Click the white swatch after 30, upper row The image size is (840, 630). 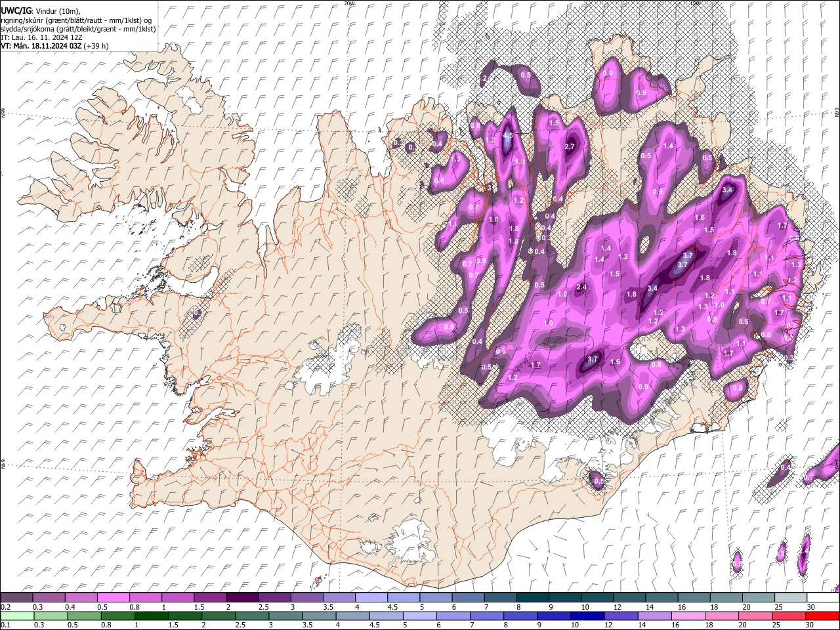tap(823, 598)
